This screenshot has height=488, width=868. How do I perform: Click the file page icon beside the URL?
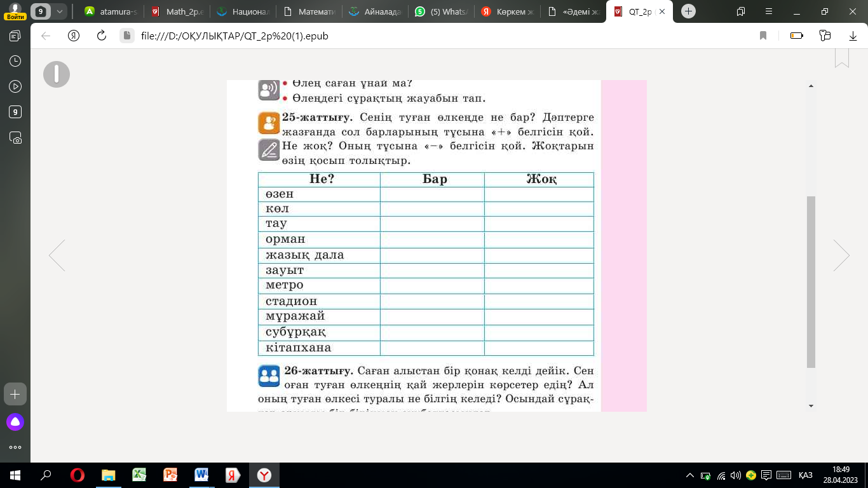coord(126,36)
